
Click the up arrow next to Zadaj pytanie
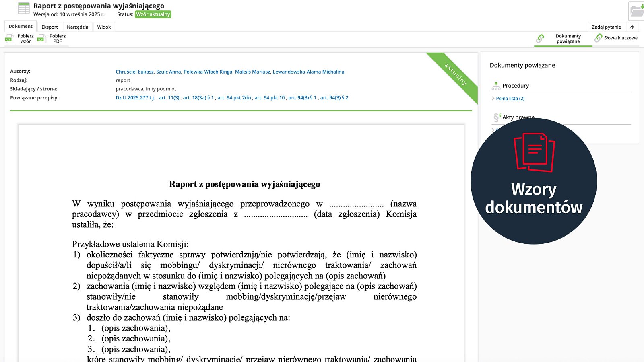click(x=632, y=27)
